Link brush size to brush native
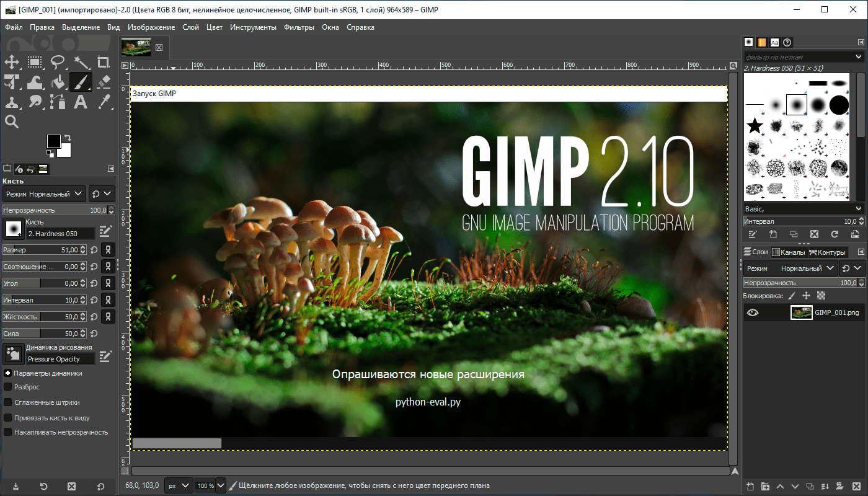 [x=108, y=250]
